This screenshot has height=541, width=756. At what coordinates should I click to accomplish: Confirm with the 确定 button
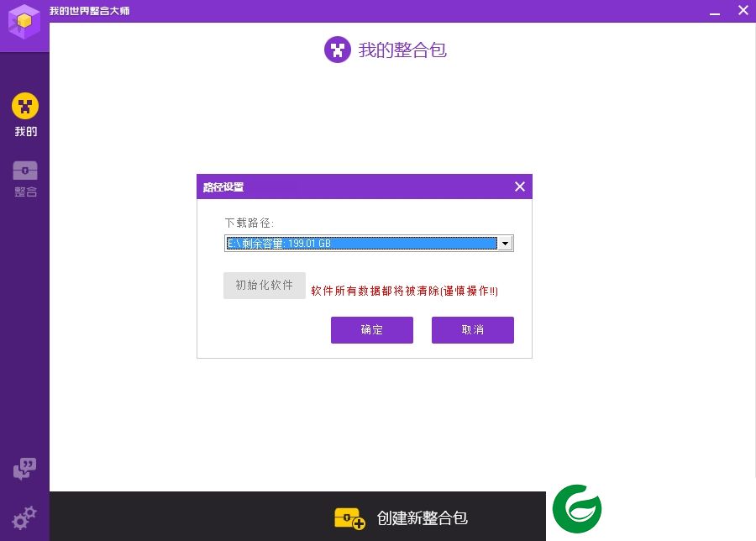coord(372,330)
